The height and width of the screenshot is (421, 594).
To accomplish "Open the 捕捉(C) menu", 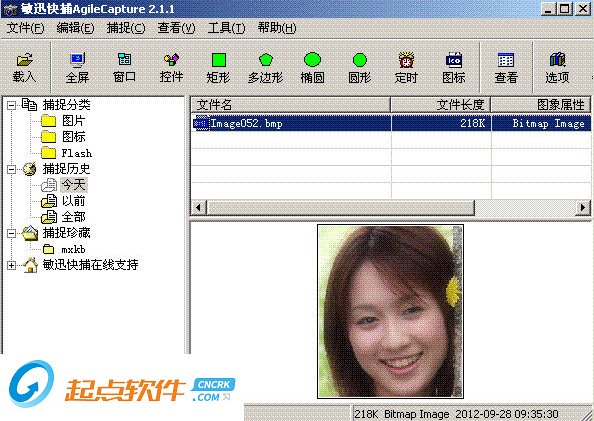I will click(126, 28).
